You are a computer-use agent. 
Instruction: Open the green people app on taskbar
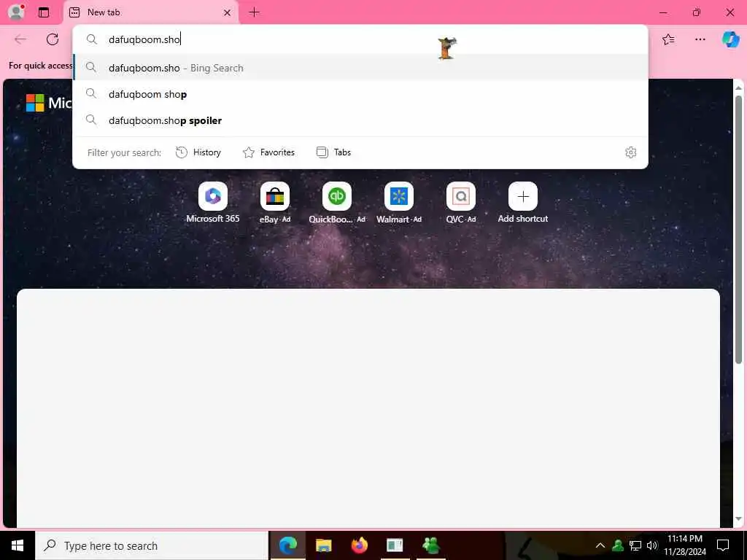(431, 545)
